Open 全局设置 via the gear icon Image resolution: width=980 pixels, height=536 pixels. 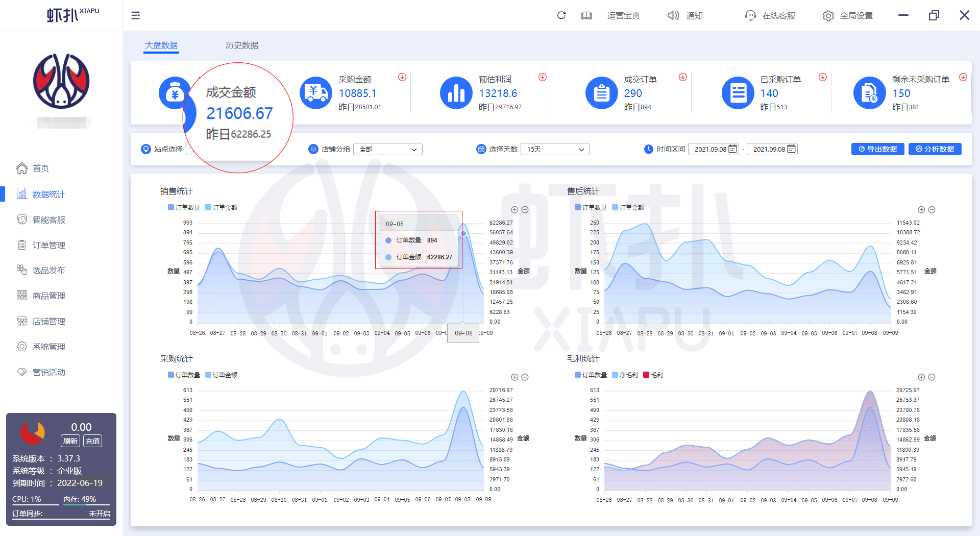(x=828, y=15)
